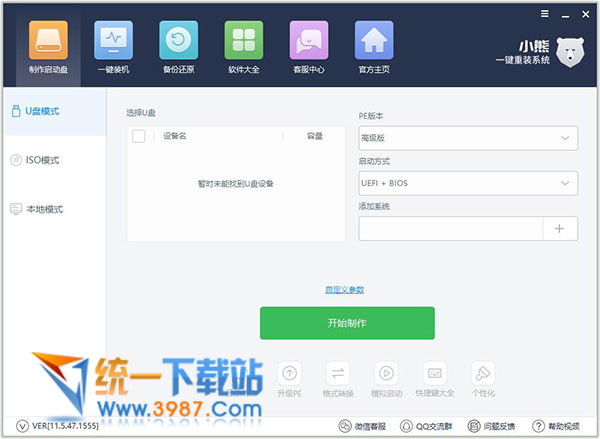The width and height of the screenshot is (600, 439).
Task: Open the 备份还原 backup restore section
Action: pos(178,47)
